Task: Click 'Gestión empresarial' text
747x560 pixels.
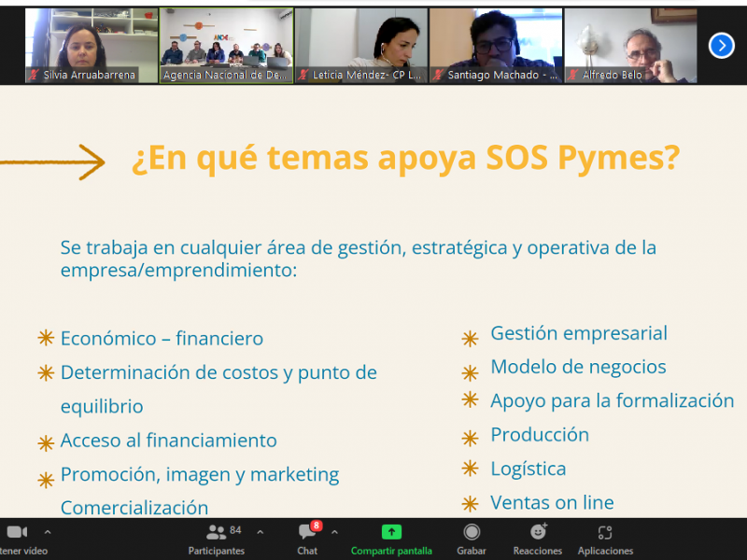Action: coord(579,333)
